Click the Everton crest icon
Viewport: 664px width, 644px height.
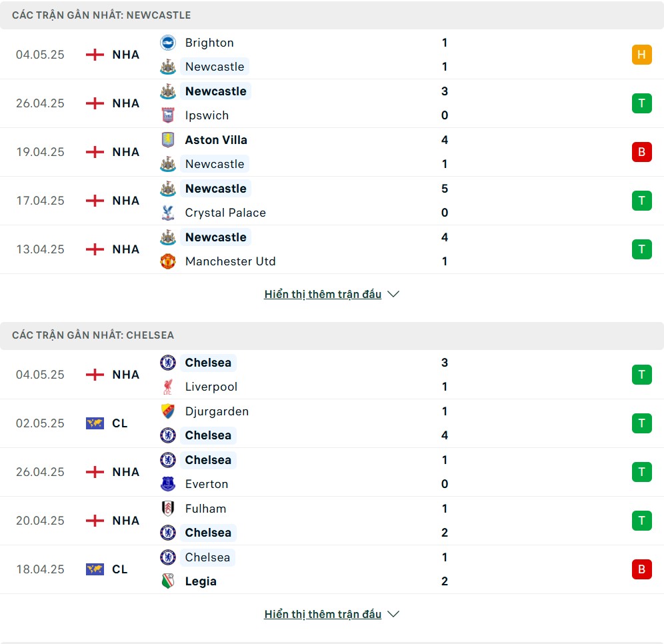point(168,484)
